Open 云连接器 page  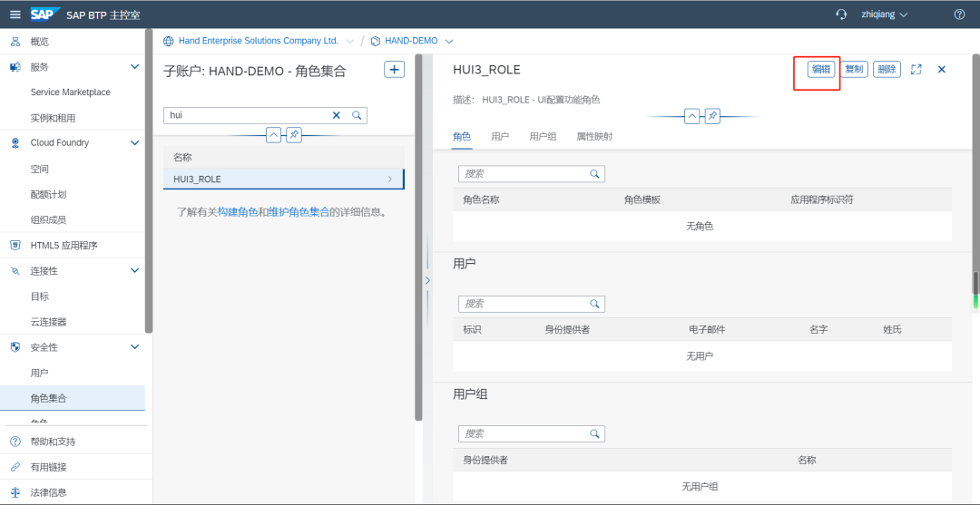[x=49, y=322]
